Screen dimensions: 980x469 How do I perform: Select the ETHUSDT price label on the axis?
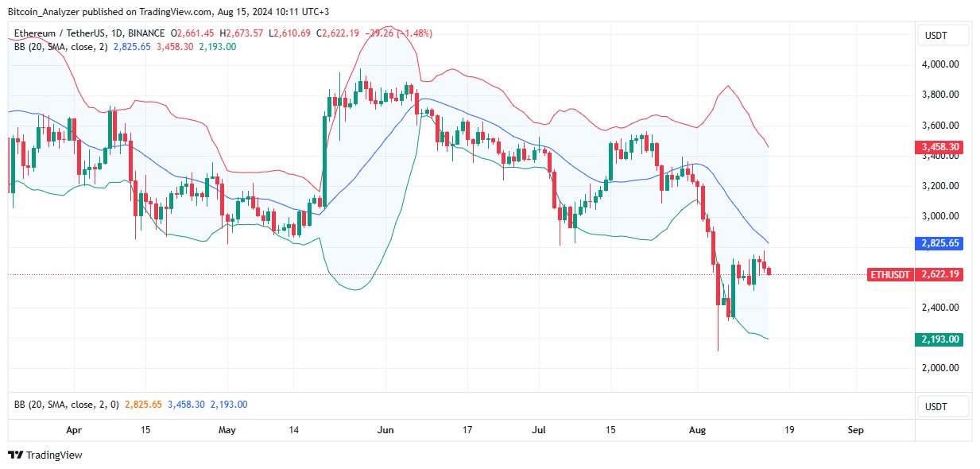889,275
